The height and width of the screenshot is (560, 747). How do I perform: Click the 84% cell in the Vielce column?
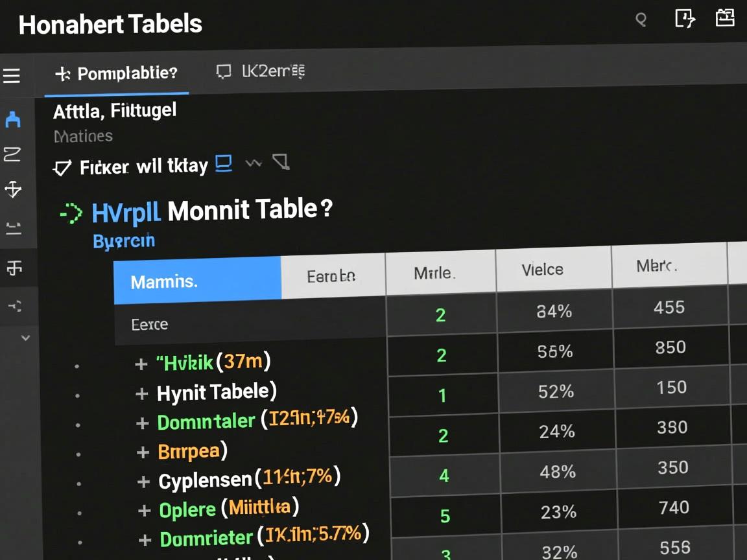554,312
